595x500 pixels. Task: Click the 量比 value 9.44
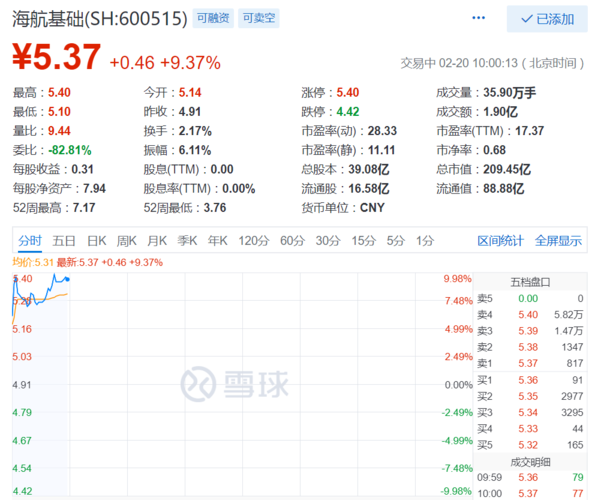point(59,131)
